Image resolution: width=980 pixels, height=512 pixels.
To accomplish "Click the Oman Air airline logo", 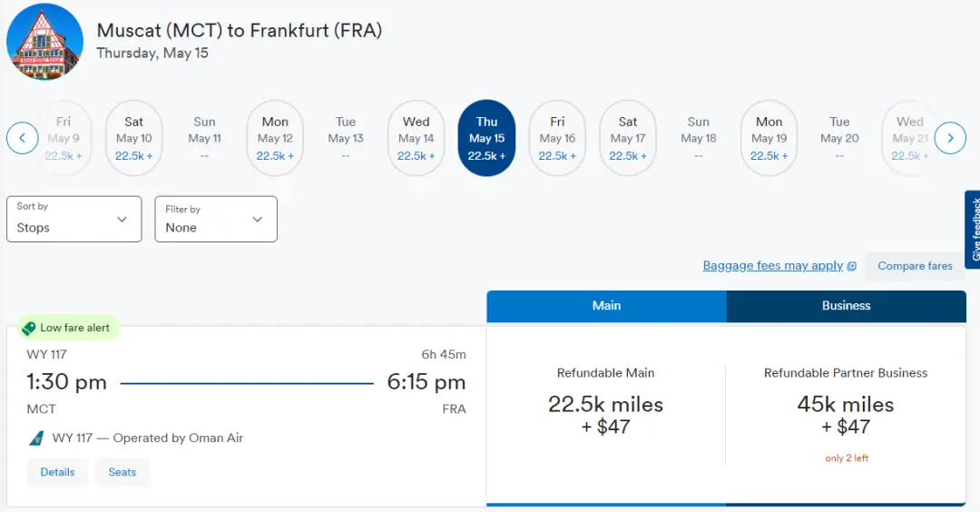I will pos(36,438).
